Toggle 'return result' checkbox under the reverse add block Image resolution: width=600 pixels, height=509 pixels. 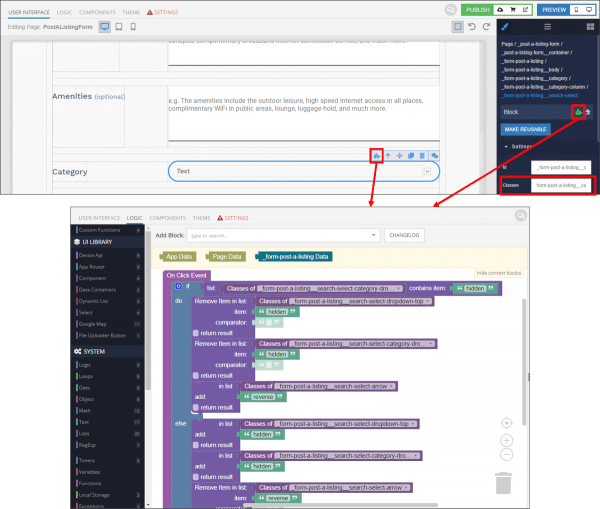point(197,408)
